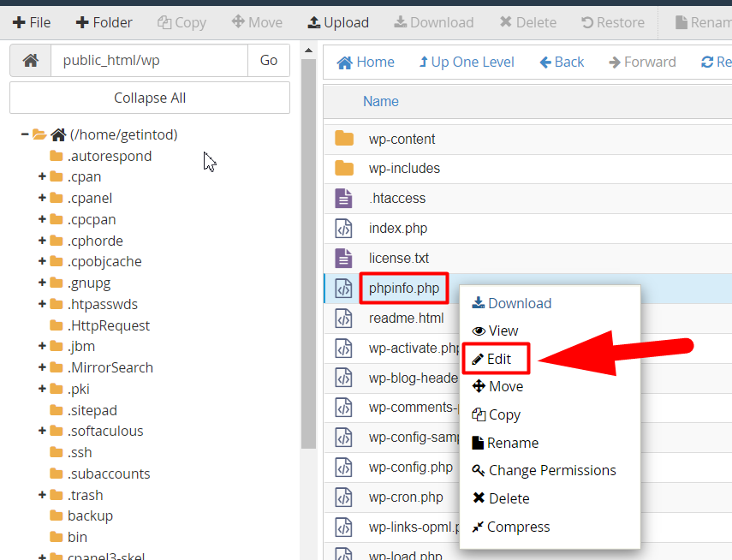Click the Restore toolbar button
732x560 pixels.
click(x=613, y=22)
